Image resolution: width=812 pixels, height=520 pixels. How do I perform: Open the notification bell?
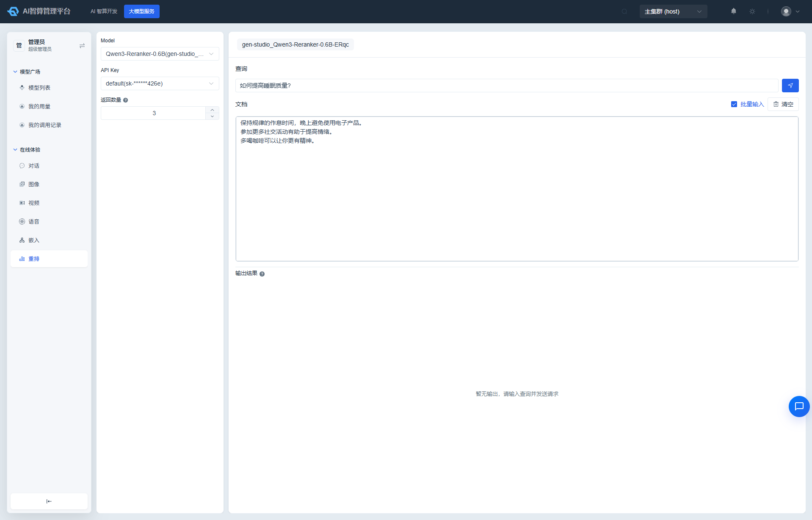734,11
